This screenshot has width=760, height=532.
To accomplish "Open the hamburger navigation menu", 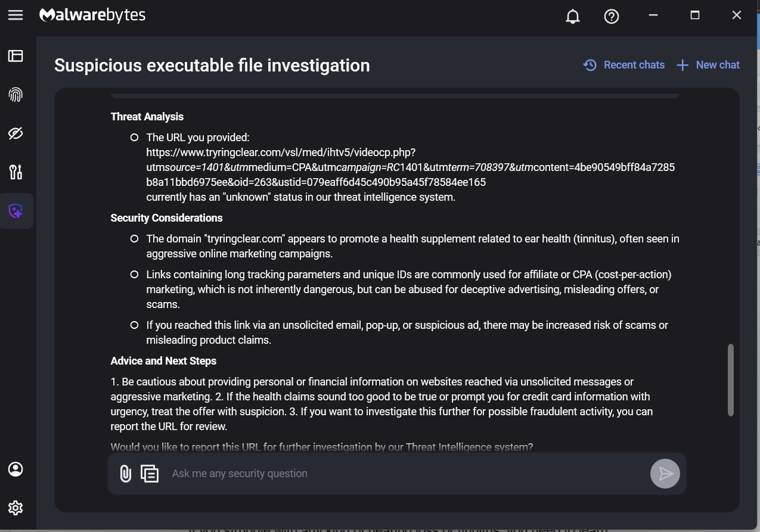I will click(x=15, y=15).
